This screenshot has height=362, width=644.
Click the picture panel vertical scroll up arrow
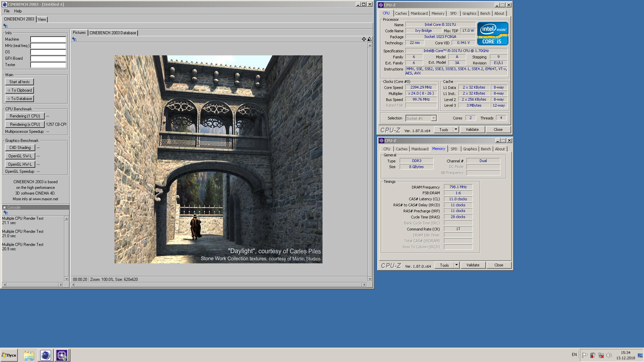point(370,45)
